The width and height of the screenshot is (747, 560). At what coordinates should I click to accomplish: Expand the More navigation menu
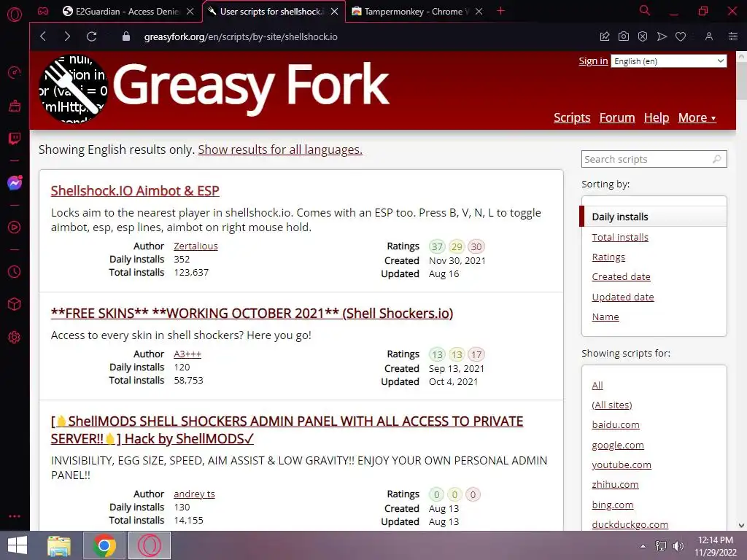(x=697, y=117)
